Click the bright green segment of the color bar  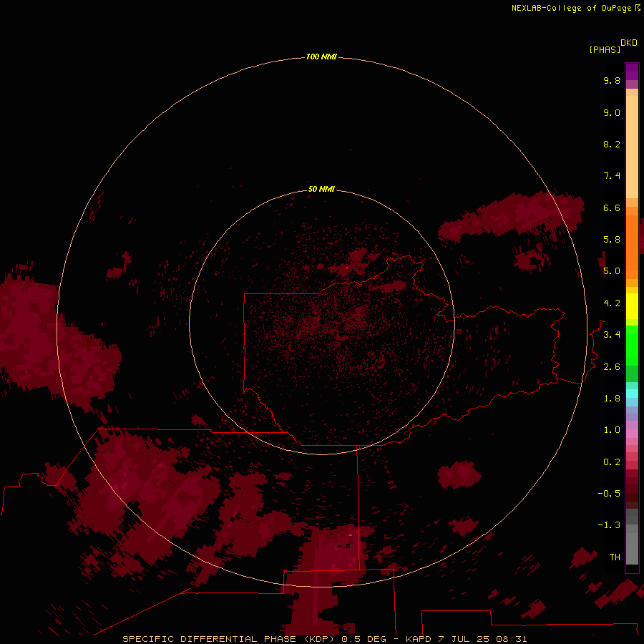pyautogui.click(x=632, y=345)
